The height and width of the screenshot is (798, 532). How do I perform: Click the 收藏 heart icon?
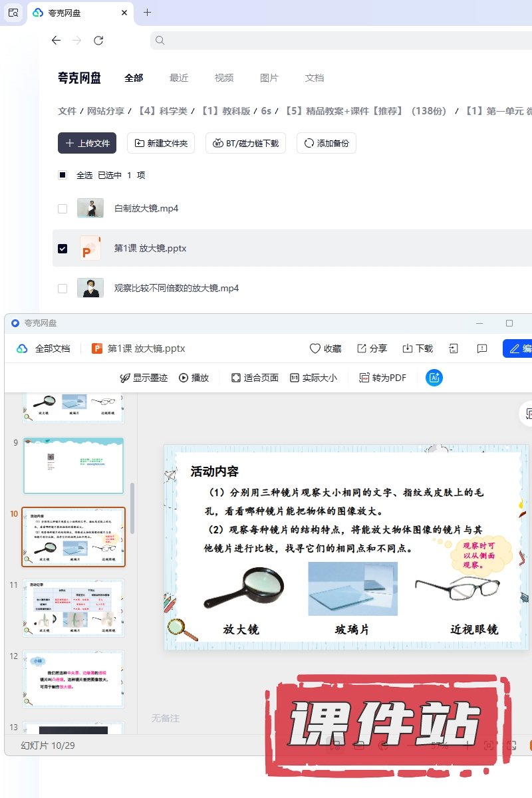[315, 348]
